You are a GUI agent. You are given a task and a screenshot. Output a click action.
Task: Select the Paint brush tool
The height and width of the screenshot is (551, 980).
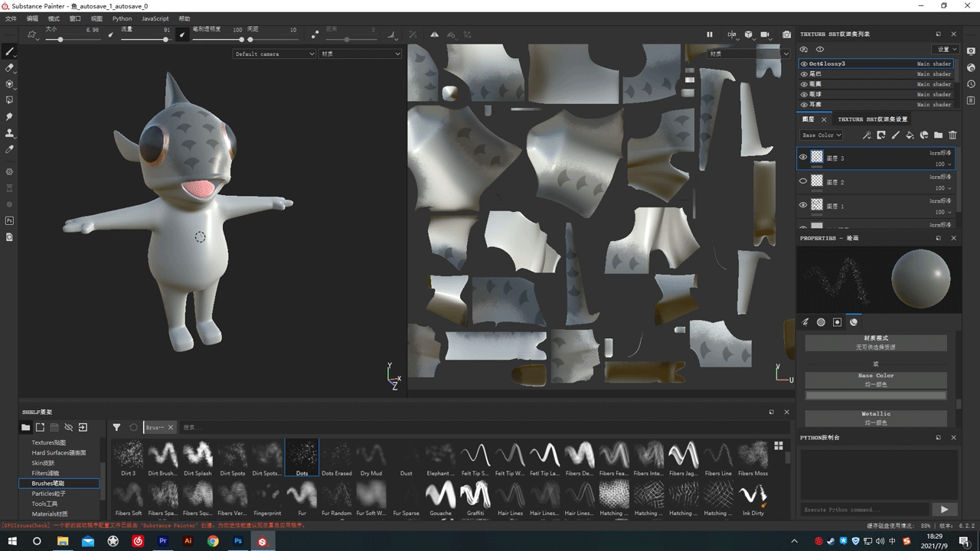(x=9, y=52)
